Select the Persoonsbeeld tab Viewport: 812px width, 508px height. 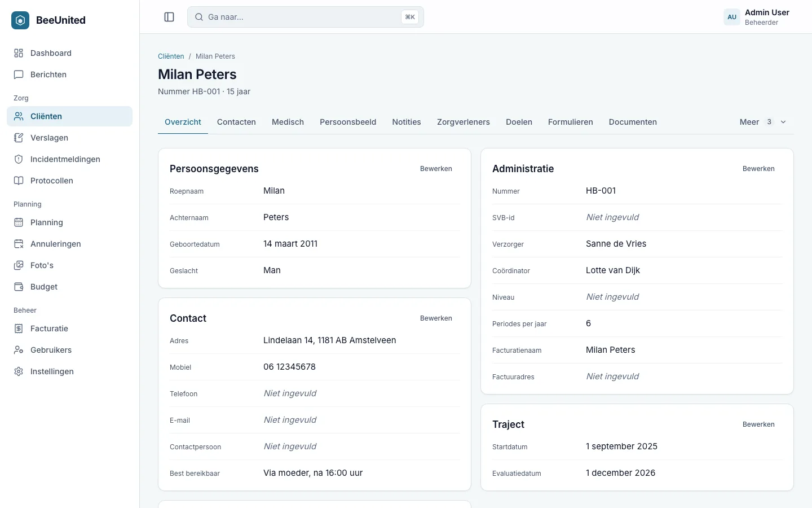point(348,122)
